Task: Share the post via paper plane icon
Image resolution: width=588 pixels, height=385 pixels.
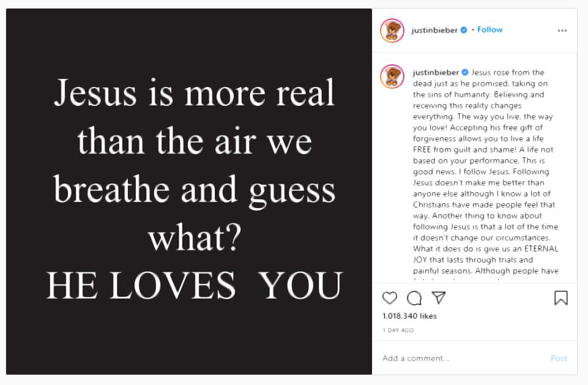Action: coord(438,298)
